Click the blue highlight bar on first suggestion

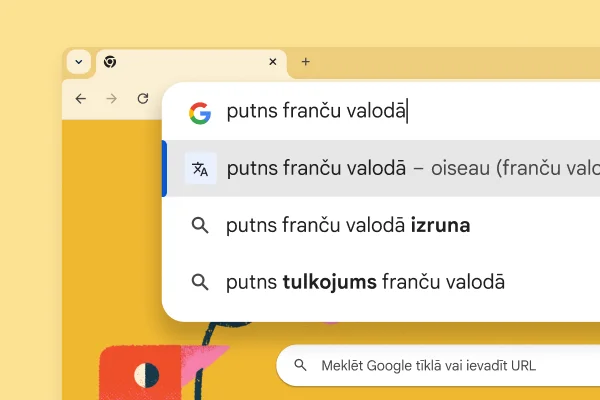(x=164, y=169)
